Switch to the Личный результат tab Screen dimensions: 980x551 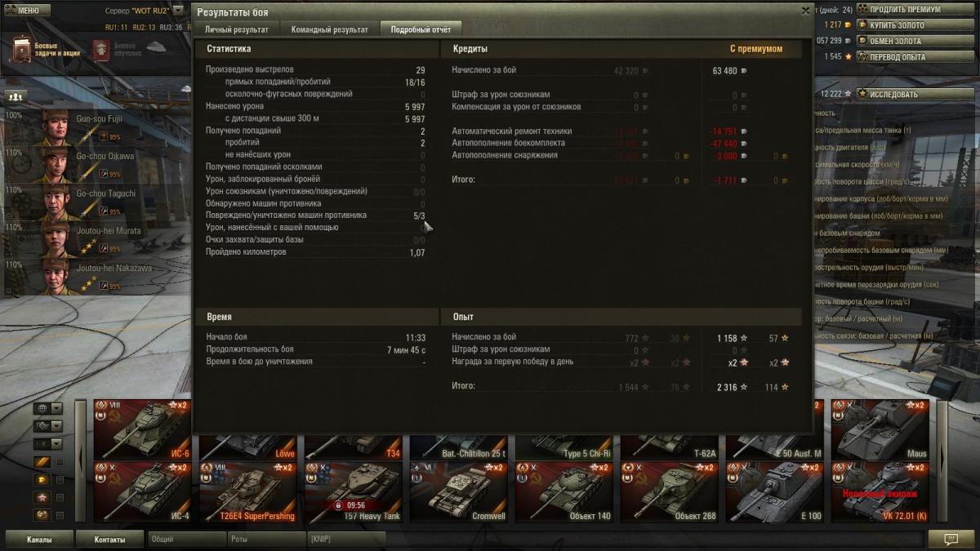(x=236, y=29)
